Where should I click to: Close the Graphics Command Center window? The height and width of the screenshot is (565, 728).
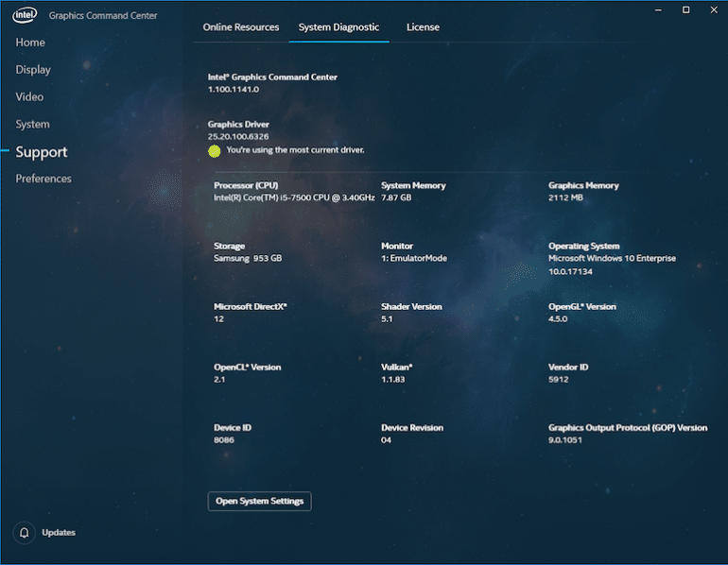coord(714,9)
